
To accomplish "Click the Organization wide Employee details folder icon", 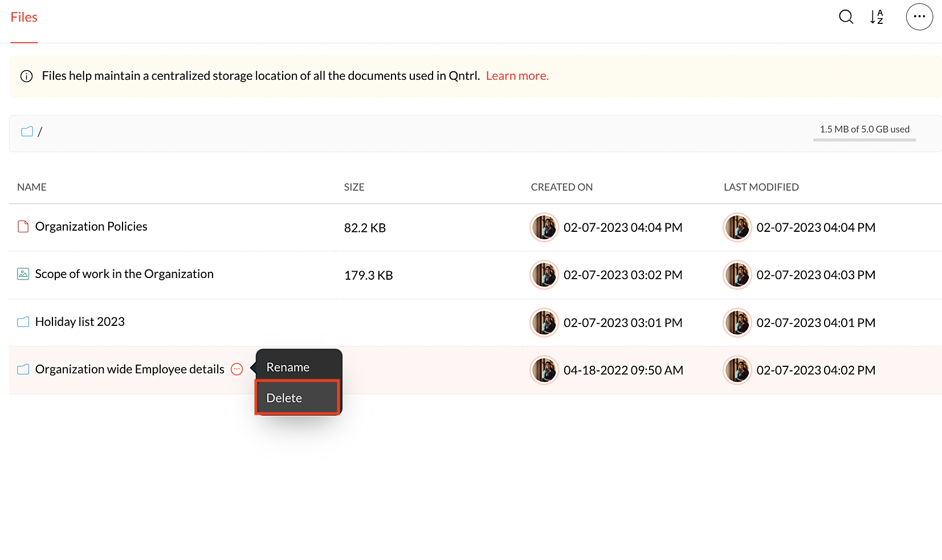I will [x=23, y=369].
